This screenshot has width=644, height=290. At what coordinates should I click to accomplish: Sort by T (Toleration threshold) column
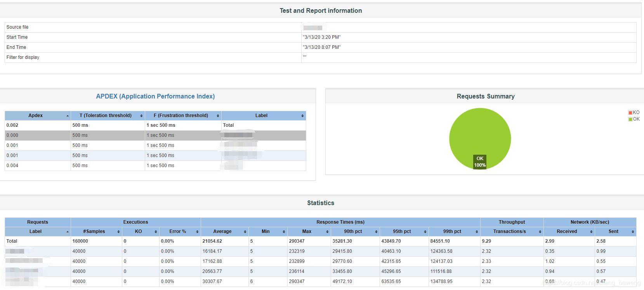click(x=108, y=116)
